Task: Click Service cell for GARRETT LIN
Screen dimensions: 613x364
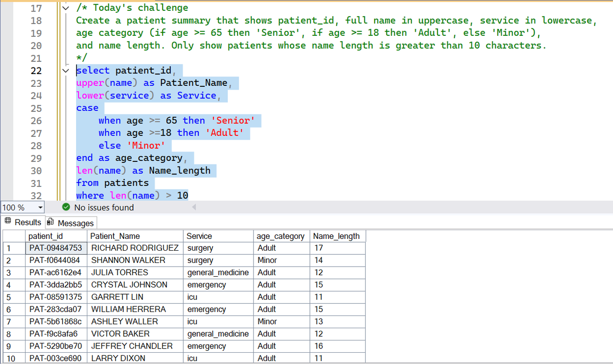Action: point(218,297)
